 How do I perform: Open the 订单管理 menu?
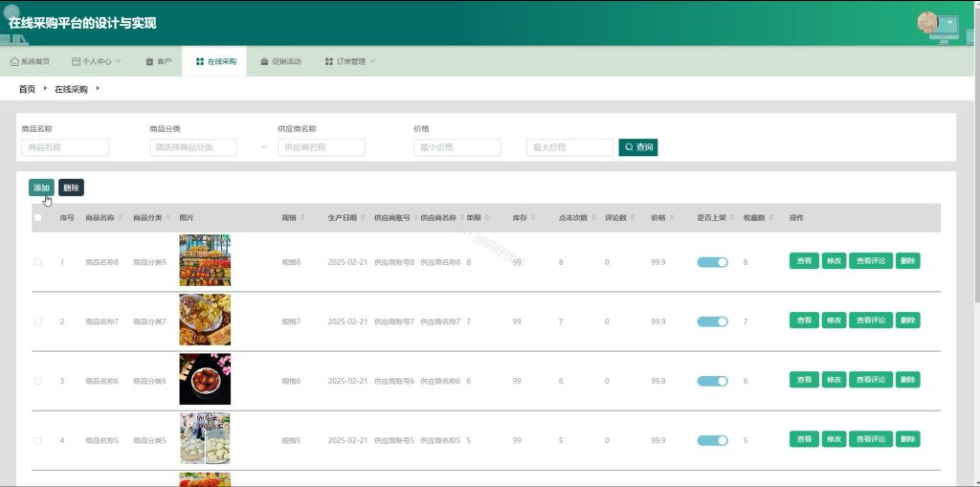(349, 61)
